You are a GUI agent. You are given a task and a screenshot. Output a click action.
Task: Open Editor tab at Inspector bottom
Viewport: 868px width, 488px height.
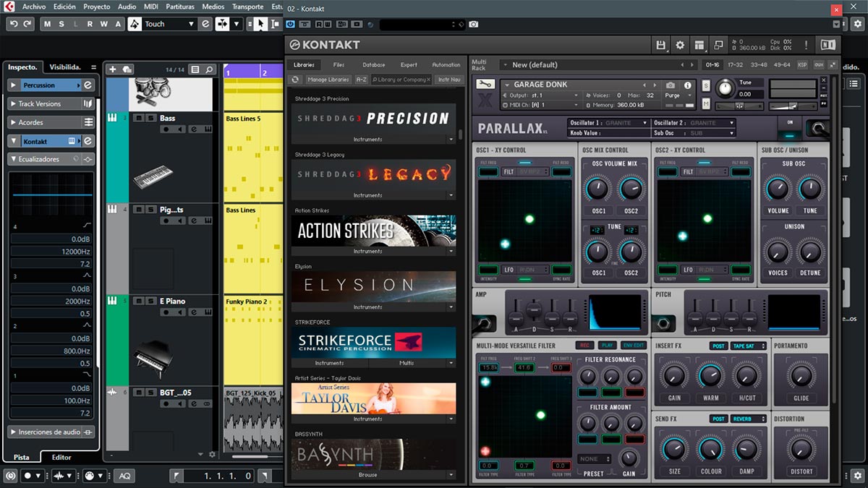coord(61,457)
